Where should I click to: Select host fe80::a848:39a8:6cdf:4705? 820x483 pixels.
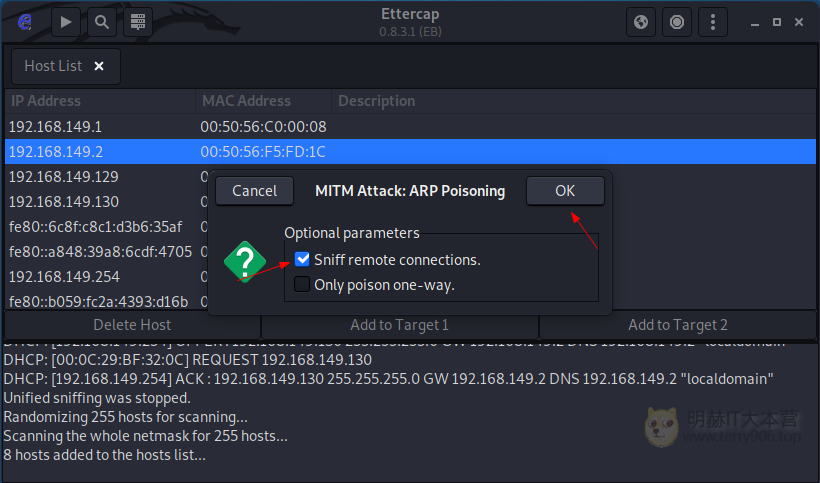coord(100,252)
